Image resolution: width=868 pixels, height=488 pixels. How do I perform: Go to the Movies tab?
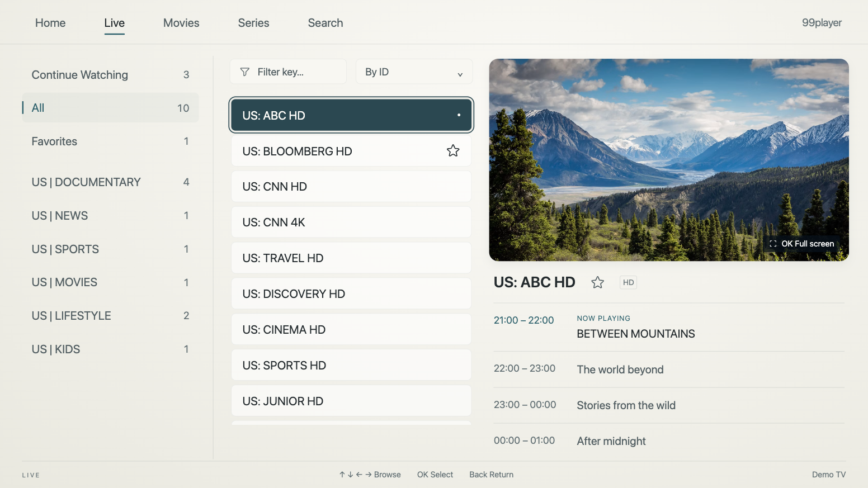point(181,23)
